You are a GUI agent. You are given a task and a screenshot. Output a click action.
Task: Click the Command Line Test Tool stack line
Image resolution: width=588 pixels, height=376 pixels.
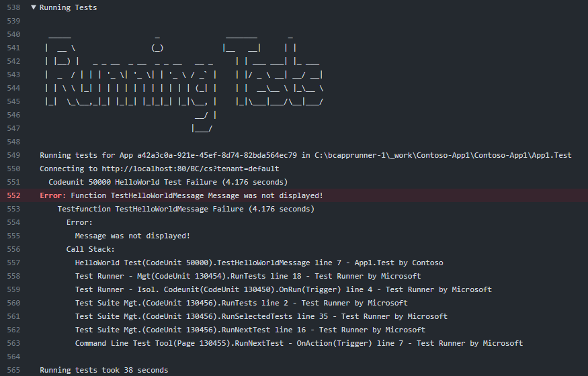(299, 343)
